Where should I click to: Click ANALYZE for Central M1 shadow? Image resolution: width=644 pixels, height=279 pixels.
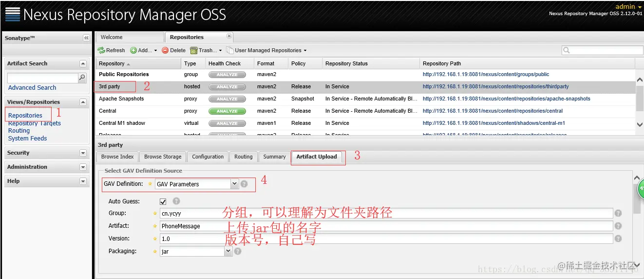227,123
